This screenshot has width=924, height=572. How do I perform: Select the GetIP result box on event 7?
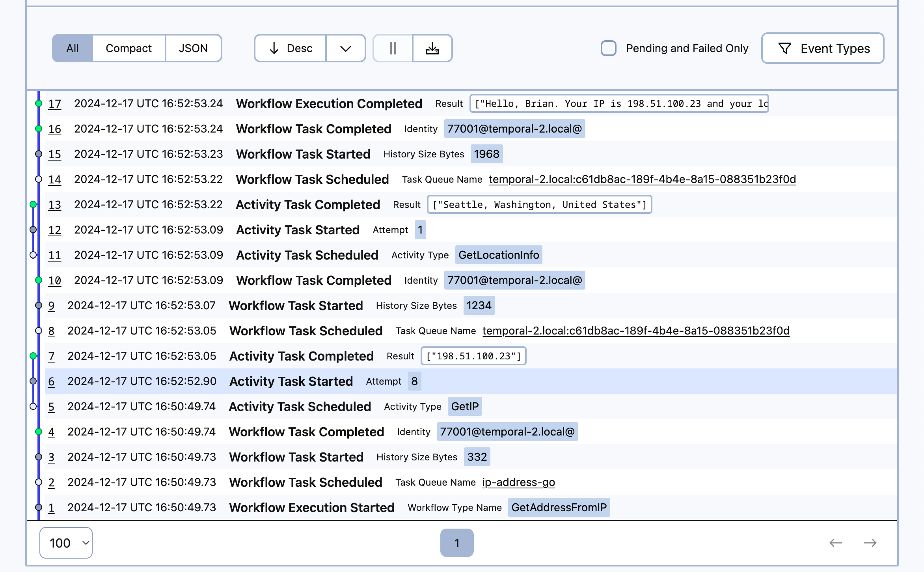(x=473, y=356)
